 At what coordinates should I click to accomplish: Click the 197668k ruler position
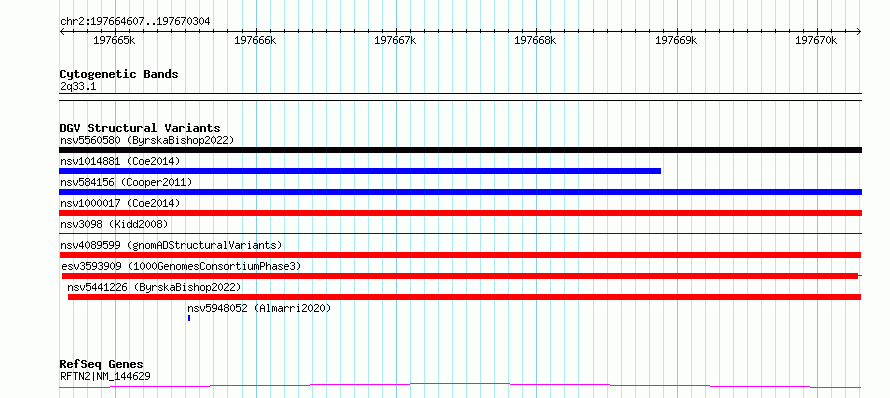[x=536, y=41]
